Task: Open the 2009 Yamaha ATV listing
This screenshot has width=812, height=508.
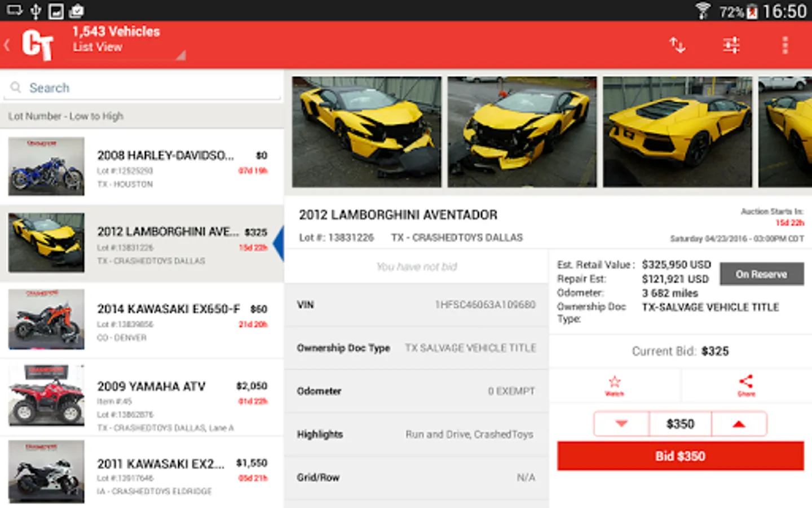Action: [142, 397]
